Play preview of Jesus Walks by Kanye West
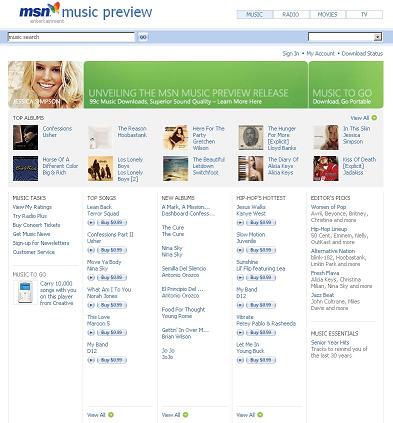The image size is (393, 423). pos(240,223)
